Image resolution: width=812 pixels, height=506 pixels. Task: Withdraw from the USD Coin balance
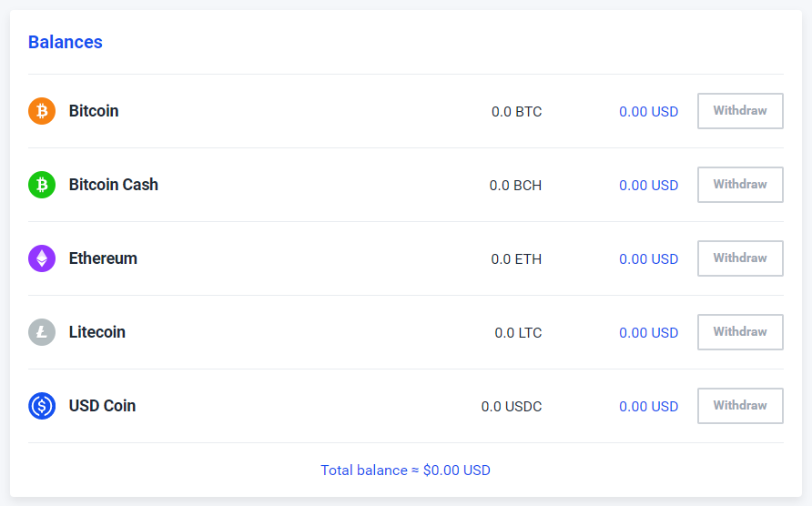point(740,406)
